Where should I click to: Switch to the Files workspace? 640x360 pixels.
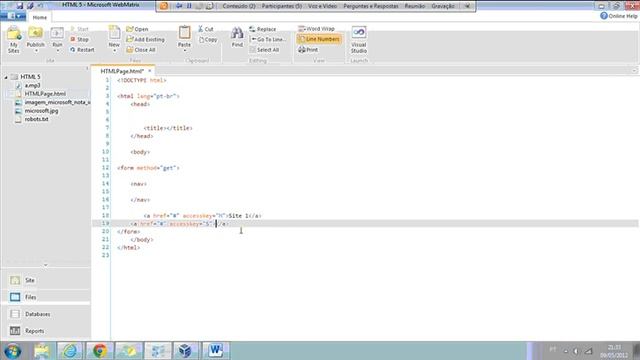click(45, 297)
